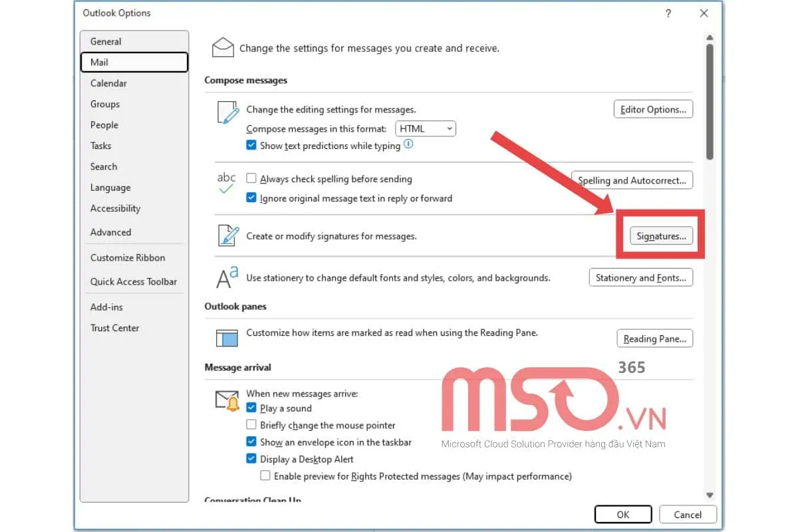Click the text predictions info icon
This screenshot has height=532, width=798.
[x=408, y=144]
